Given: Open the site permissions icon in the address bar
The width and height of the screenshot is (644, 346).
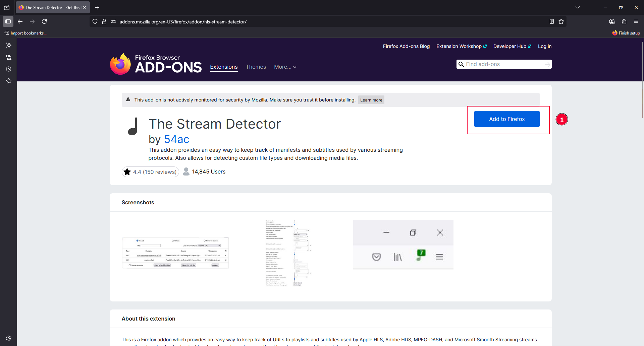Looking at the screenshot, I should [x=114, y=21].
